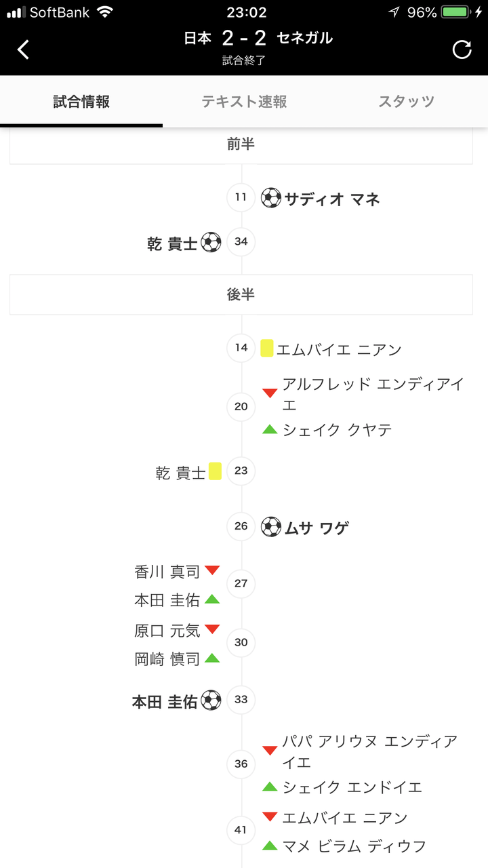
Task: Tap the refresh icon in header
Action: point(462,50)
